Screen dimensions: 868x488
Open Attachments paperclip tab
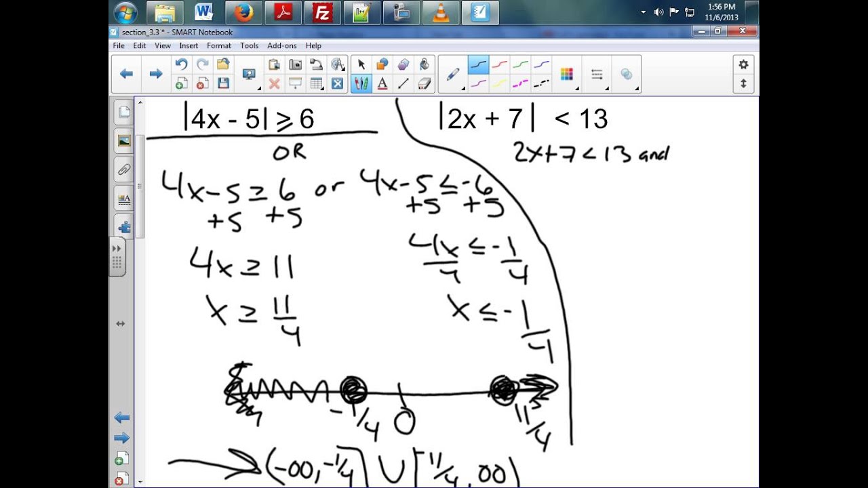(124, 169)
